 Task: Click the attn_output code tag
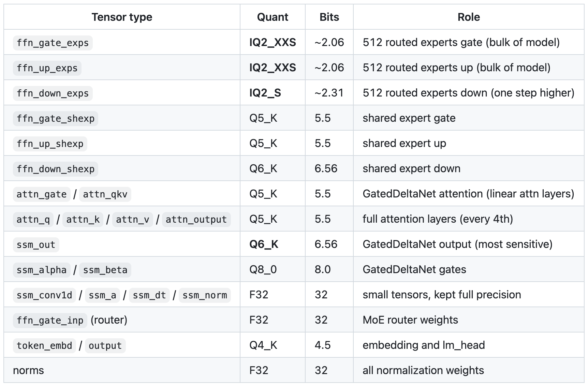196,220
